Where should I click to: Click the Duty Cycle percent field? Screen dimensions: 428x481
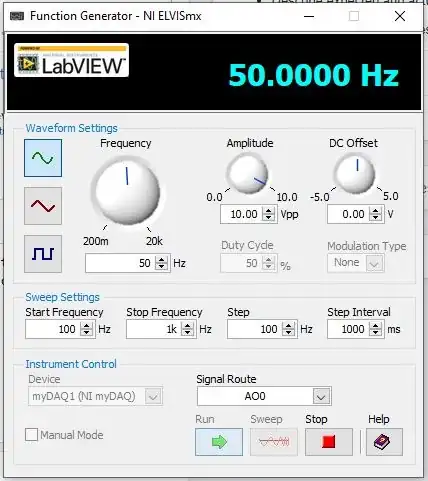pos(241,263)
